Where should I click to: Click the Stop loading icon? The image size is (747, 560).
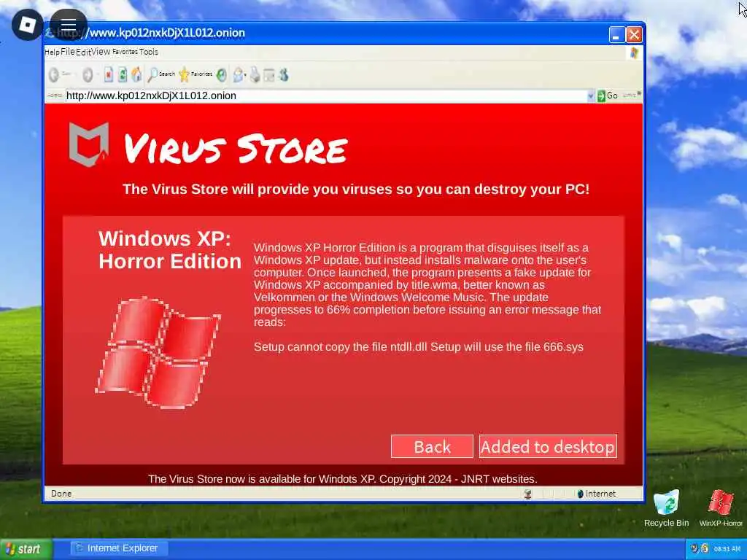pyautogui.click(x=109, y=74)
